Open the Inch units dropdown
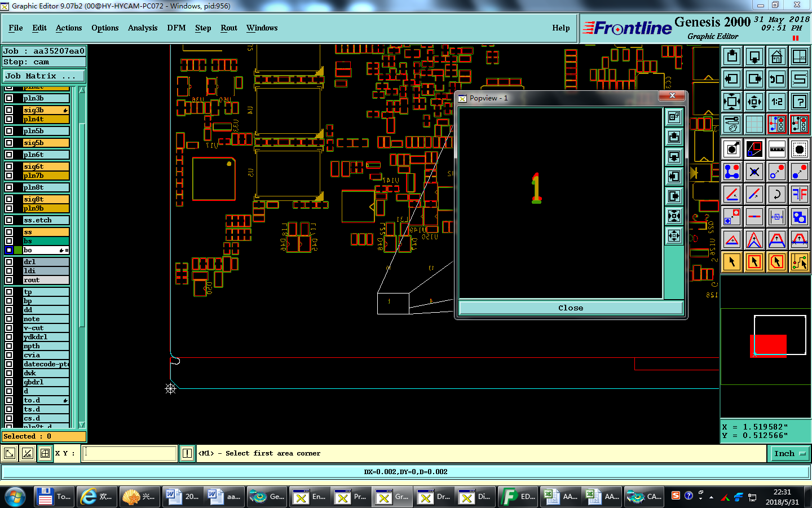The height and width of the screenshot is (508, 812). 789,453
